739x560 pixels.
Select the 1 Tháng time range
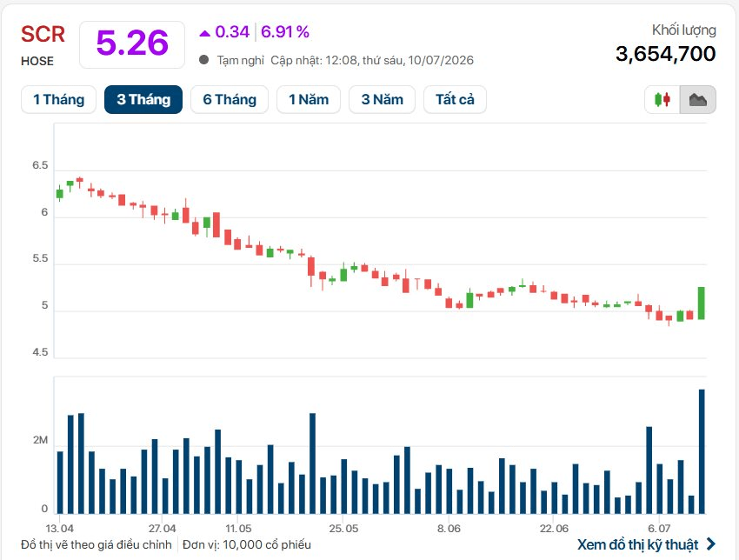click(58, 99)
